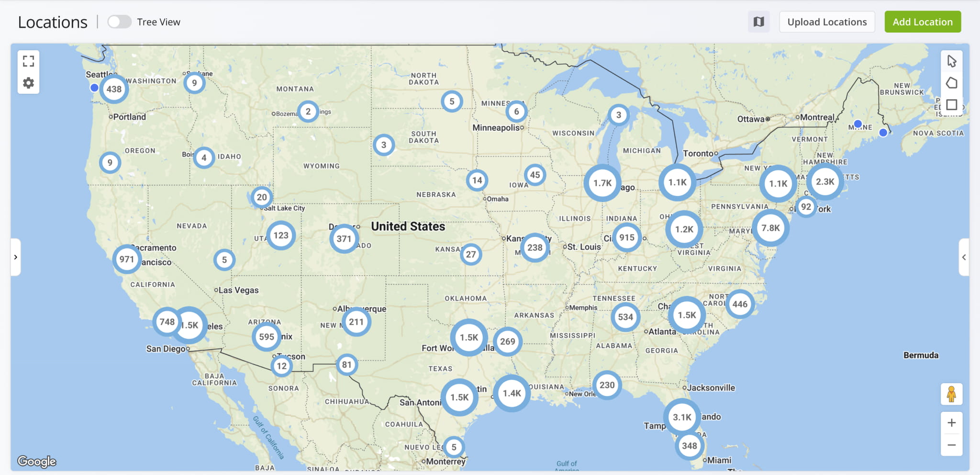Viewport: 980px width, 475px height.
Task: Click the Street View pegman icon
Action: click(x=951, y=394)
